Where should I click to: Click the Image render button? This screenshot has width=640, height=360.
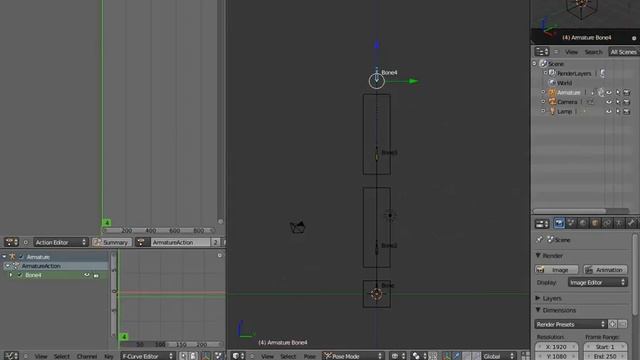point(557,270)
